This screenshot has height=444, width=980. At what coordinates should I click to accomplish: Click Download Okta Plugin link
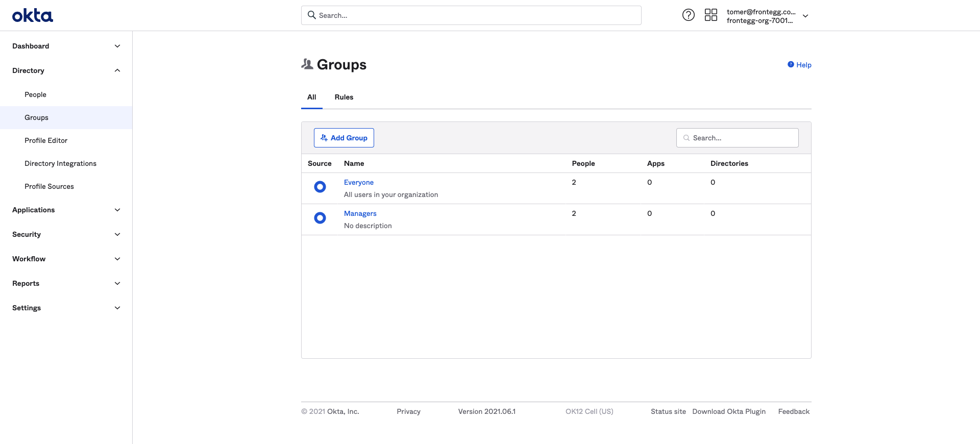pyautogui.click(x=729, y=411)
